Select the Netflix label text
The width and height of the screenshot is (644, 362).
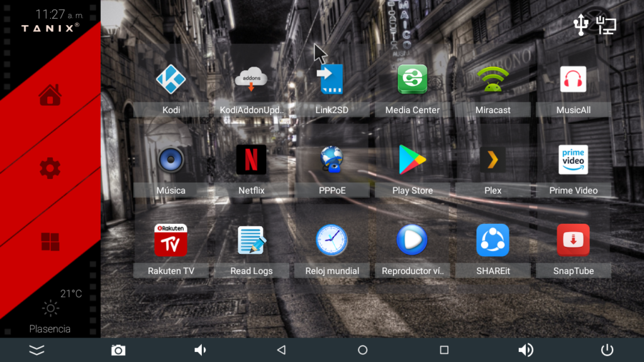click(x=252, y=190)
